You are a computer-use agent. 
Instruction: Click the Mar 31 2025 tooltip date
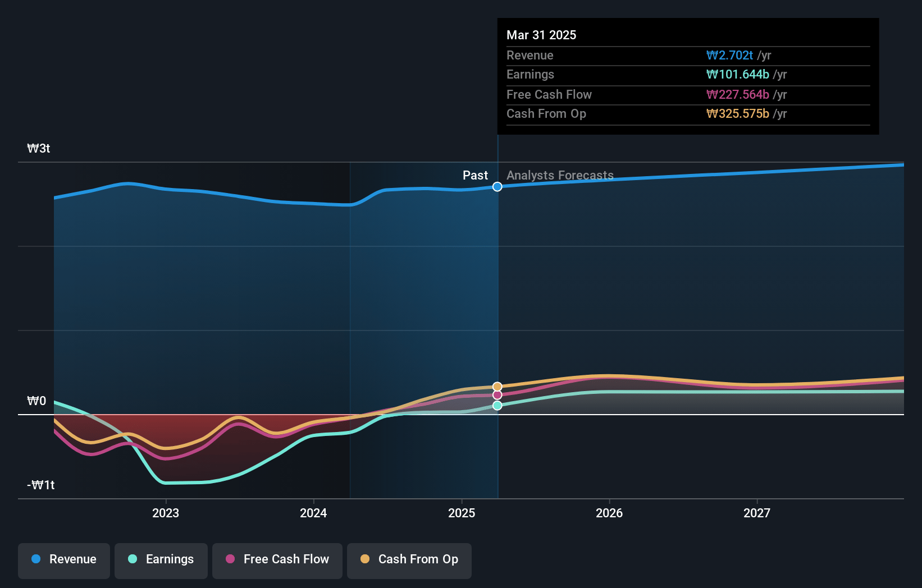pyautogui.click(x=541, y=35)
